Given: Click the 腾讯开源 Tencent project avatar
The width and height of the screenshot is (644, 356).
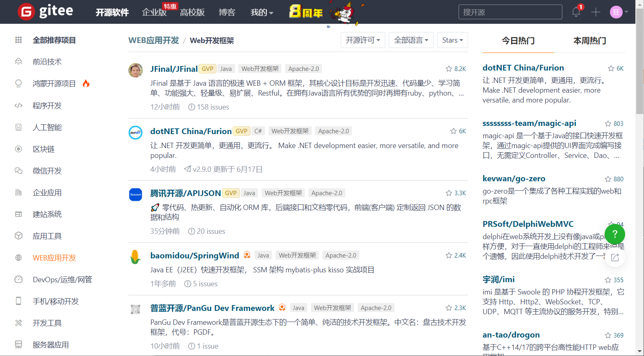Looking at the screenshot, I should pyautogui.click(x=135, y=194).
